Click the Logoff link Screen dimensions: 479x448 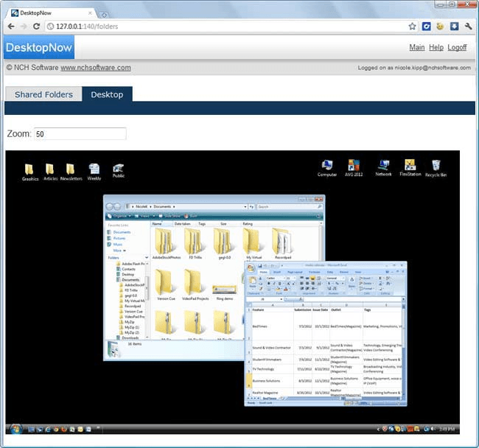point(457,47)
